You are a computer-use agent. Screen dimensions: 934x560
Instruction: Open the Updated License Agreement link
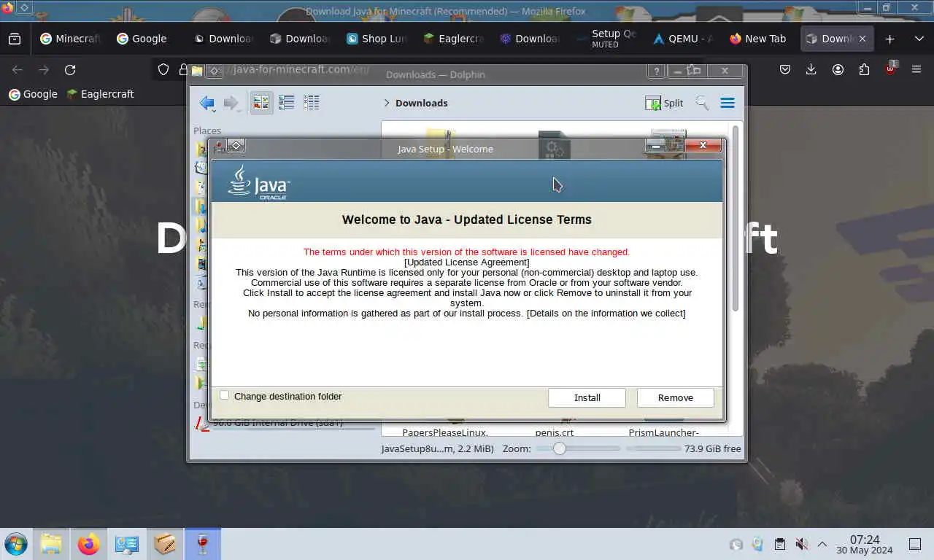click(467, 262)
